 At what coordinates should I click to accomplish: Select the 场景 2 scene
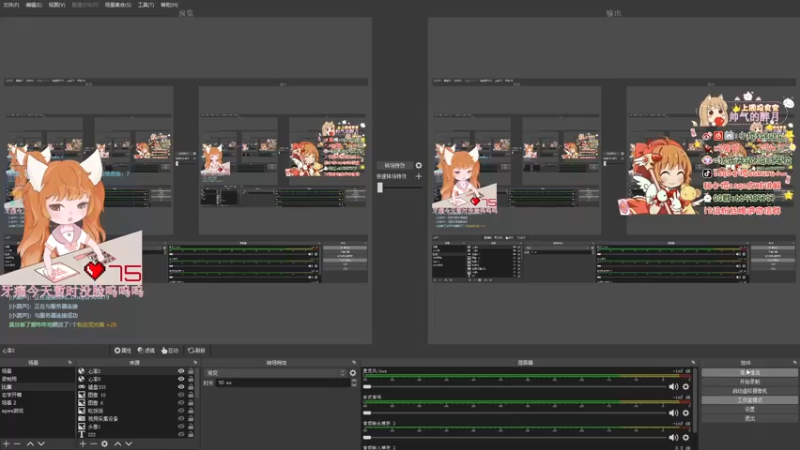click(x=37, y=403)
